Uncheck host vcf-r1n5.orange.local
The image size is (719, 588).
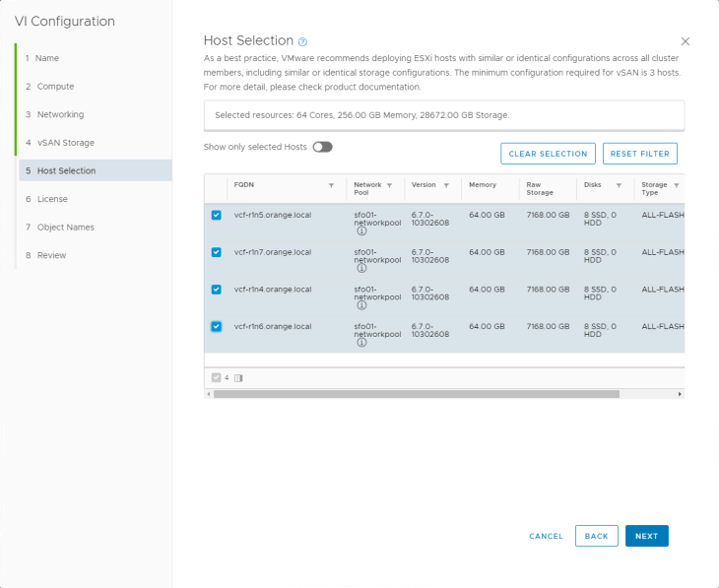click(x=217, y=215)
